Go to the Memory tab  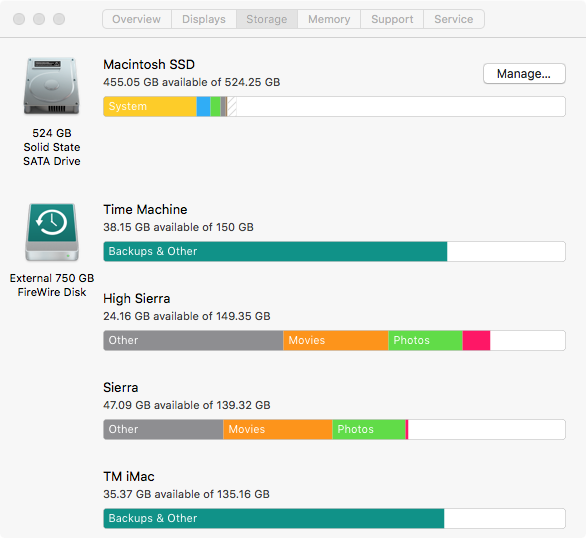point(329,19)
